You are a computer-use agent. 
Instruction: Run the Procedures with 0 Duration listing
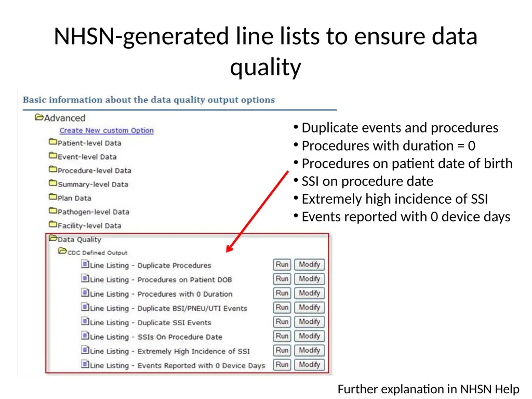click(282, 293)
